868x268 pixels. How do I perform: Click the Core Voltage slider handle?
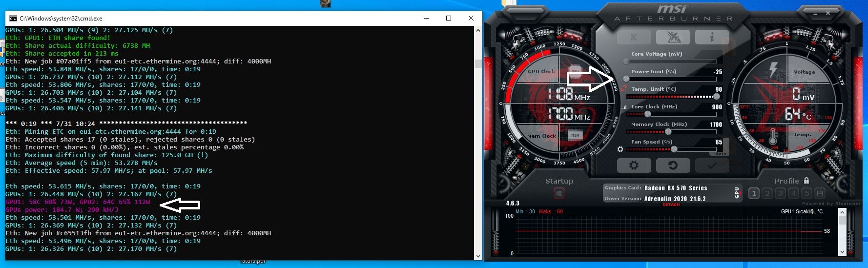626,62
